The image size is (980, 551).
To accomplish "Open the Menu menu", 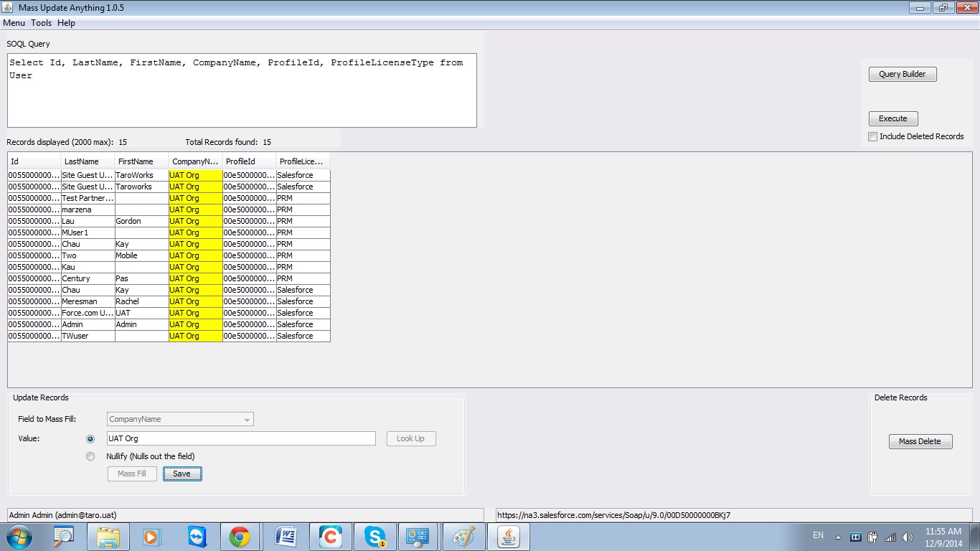I will click(x=14, y=23).
